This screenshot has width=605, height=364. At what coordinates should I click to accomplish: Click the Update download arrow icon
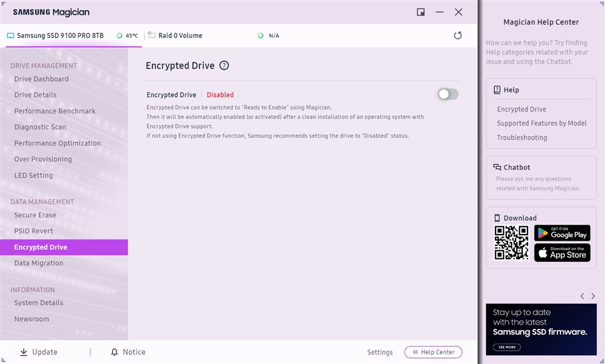pyautogui.click(x=24, y=352)
